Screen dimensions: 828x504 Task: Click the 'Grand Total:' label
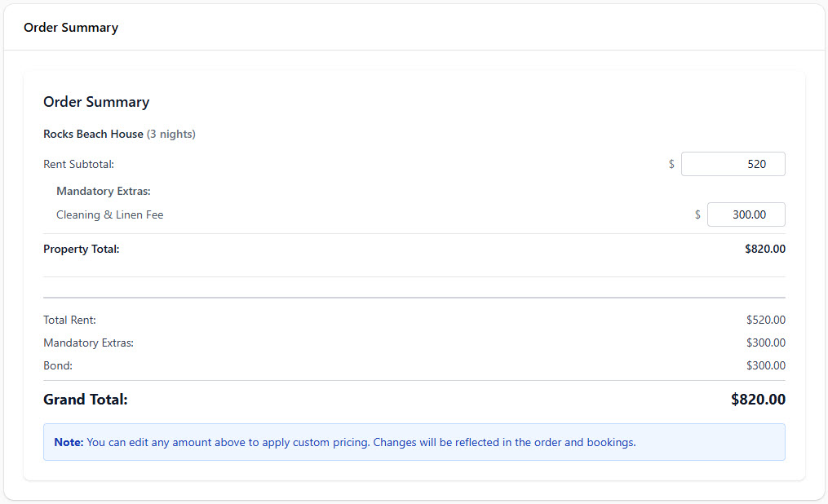point(86,400)
